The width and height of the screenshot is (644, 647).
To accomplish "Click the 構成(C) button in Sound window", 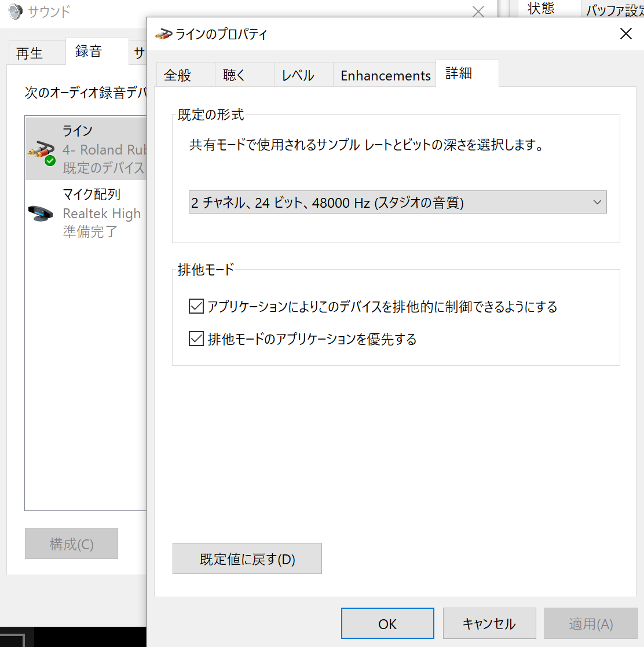I will (71, 543).
